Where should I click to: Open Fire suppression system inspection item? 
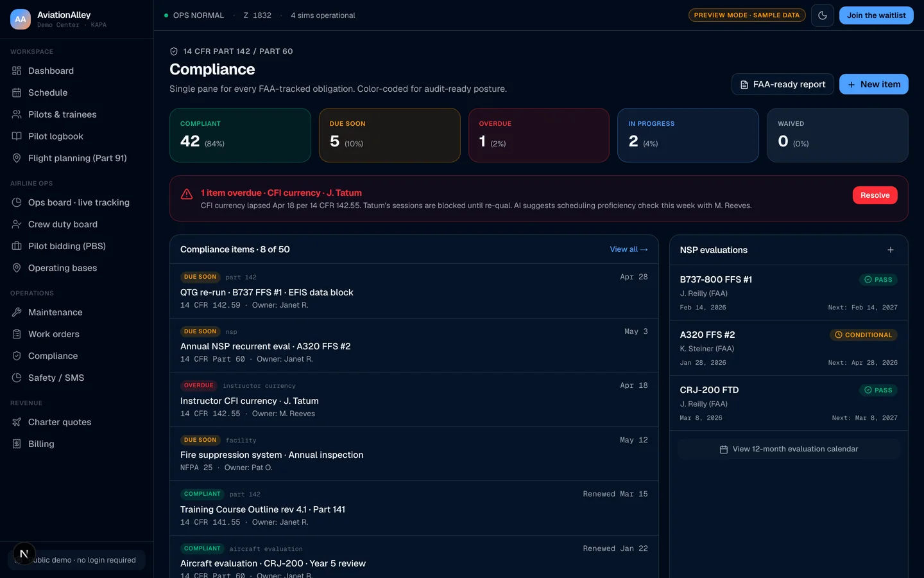[x=414, y=454]
